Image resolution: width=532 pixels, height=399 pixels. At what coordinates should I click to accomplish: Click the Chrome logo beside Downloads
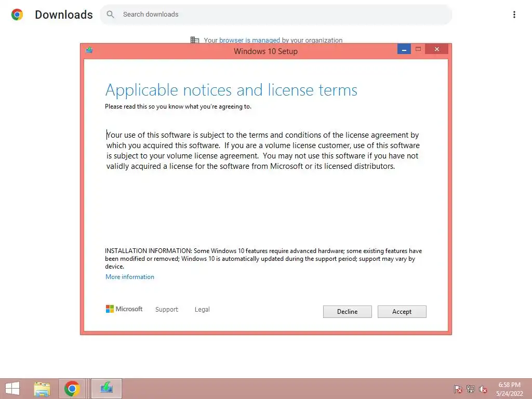[17, 14]
